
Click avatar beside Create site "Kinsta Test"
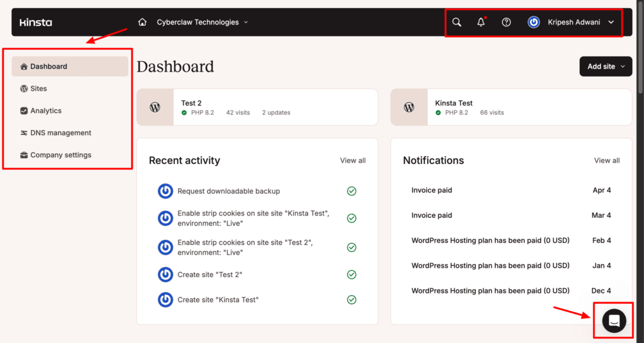pyautogui.click(x=165, y=300)
